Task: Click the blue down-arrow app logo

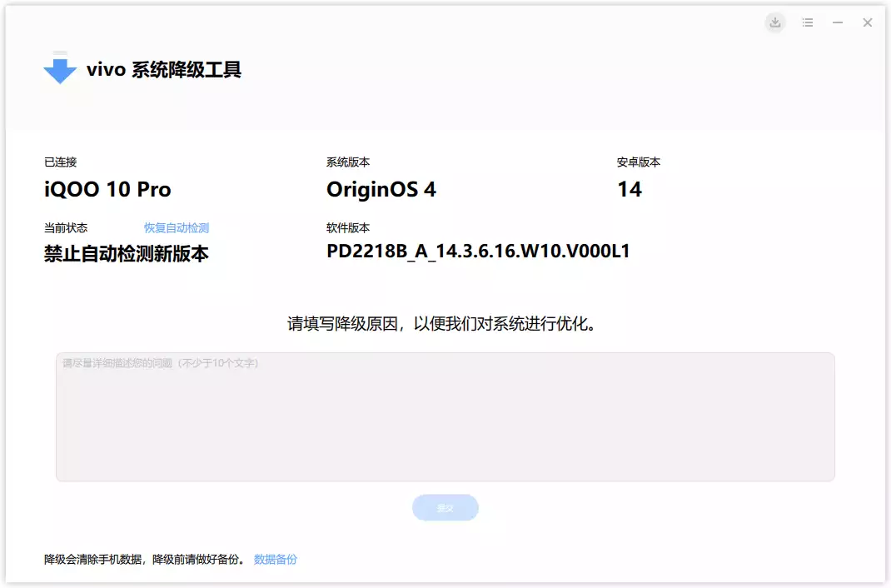Action: click(x=60, y=68)
